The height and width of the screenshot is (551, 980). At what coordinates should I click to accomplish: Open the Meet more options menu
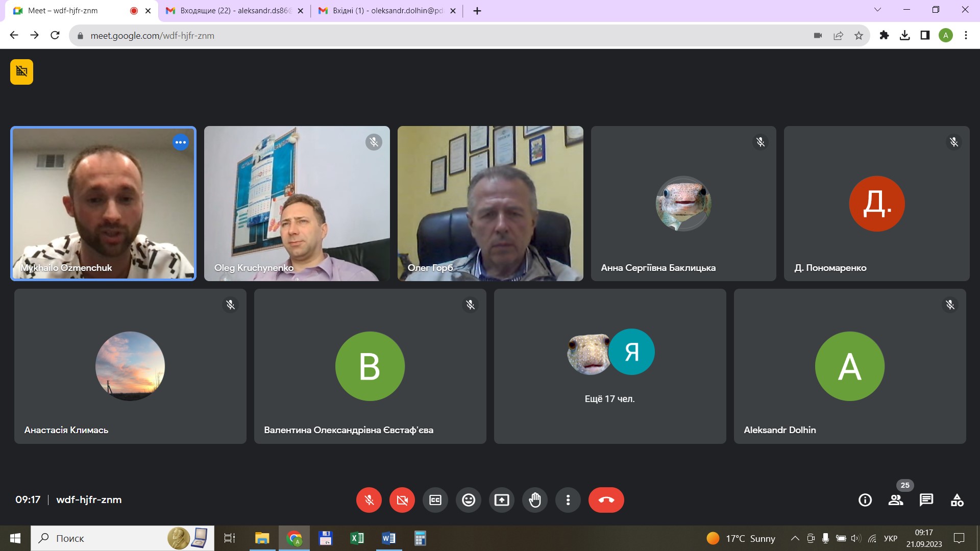point(568,500)
